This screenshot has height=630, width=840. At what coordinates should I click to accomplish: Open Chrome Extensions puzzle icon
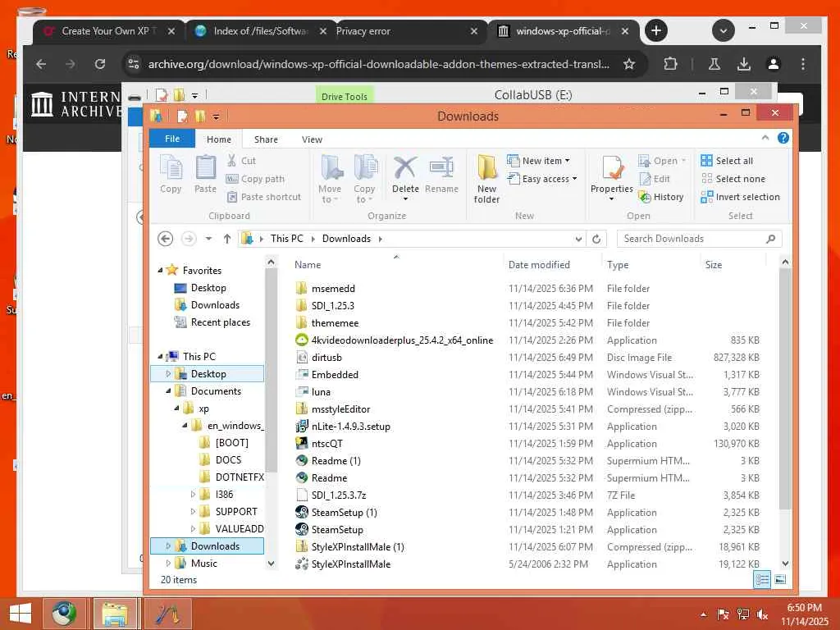tap(670, 64)
